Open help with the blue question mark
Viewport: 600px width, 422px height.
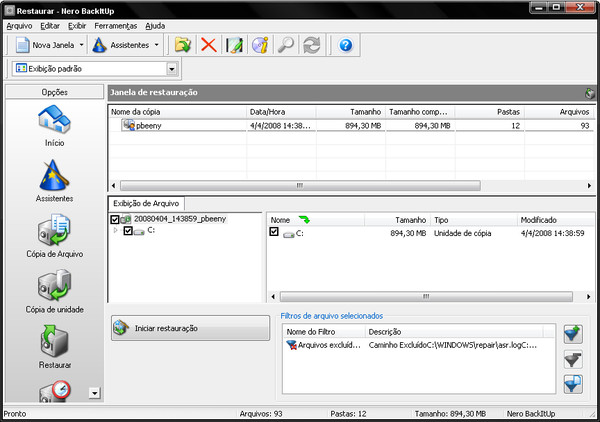tap(346, 45)
